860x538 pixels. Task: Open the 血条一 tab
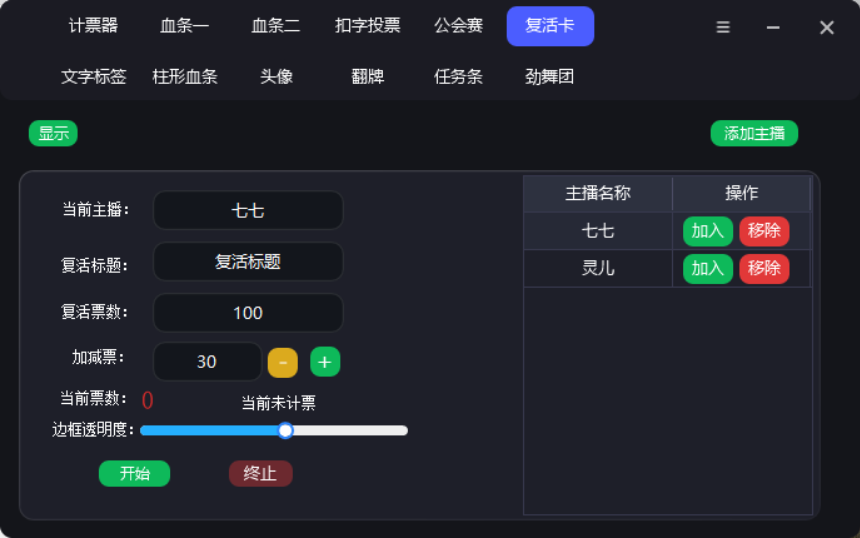pyautogui.click(x=185, y=26)
